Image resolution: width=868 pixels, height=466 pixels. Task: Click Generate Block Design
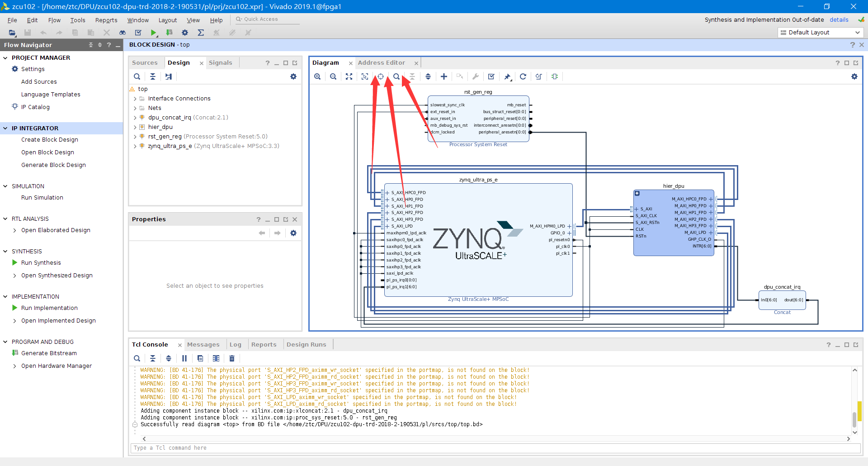coord(53,165)
